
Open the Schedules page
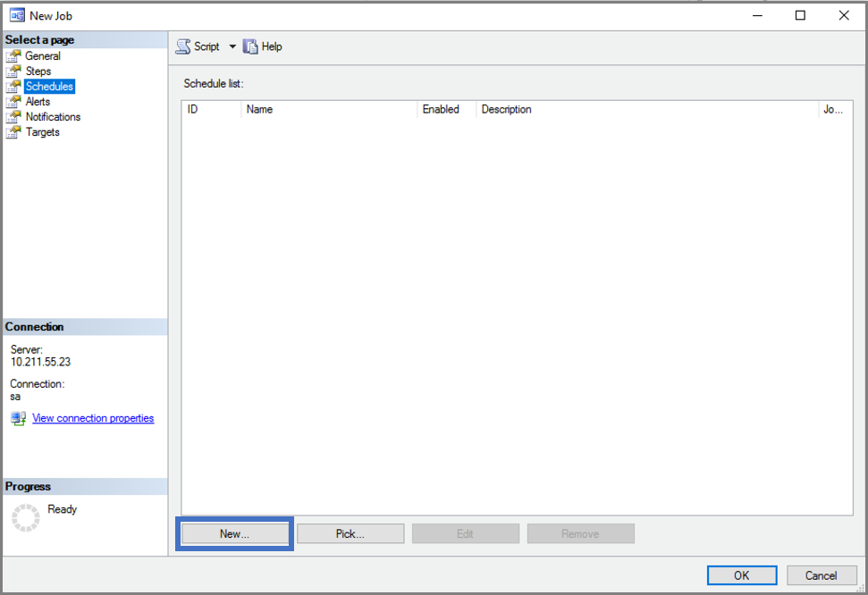[x=49, y=87]
